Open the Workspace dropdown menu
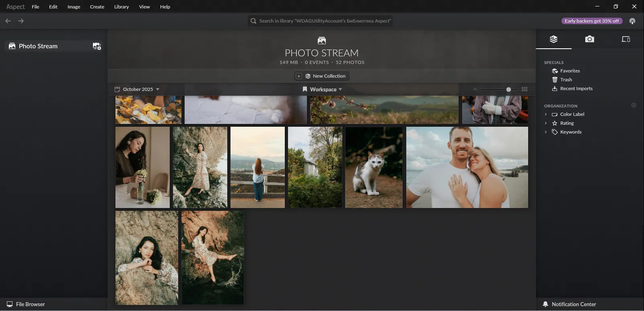This screenshot has width=644, height=311. tap(323, 89)
